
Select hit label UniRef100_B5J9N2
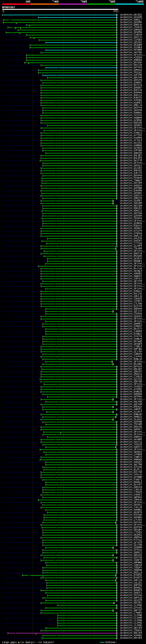[131, 364]
